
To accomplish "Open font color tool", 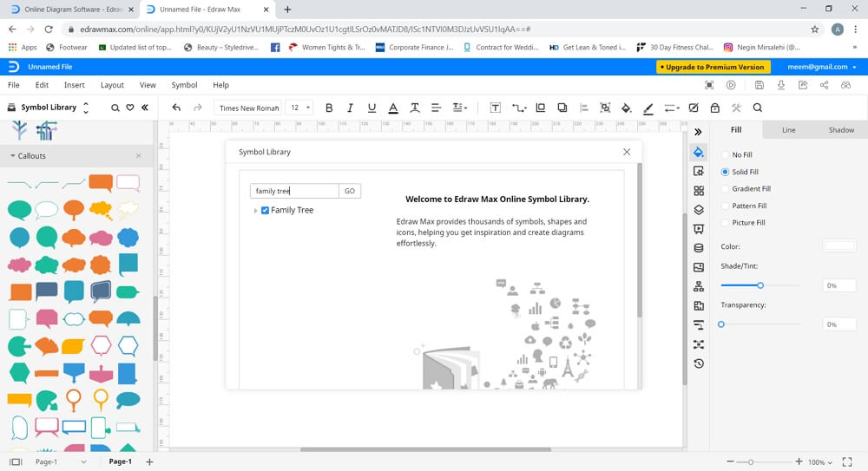I will pyautogui.click(x=393, y=108).
